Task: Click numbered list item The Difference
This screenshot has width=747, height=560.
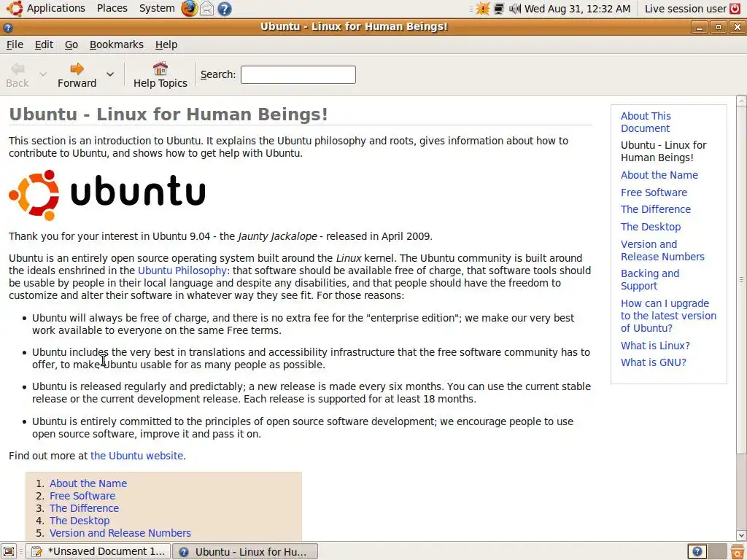Action: [85, 508]
